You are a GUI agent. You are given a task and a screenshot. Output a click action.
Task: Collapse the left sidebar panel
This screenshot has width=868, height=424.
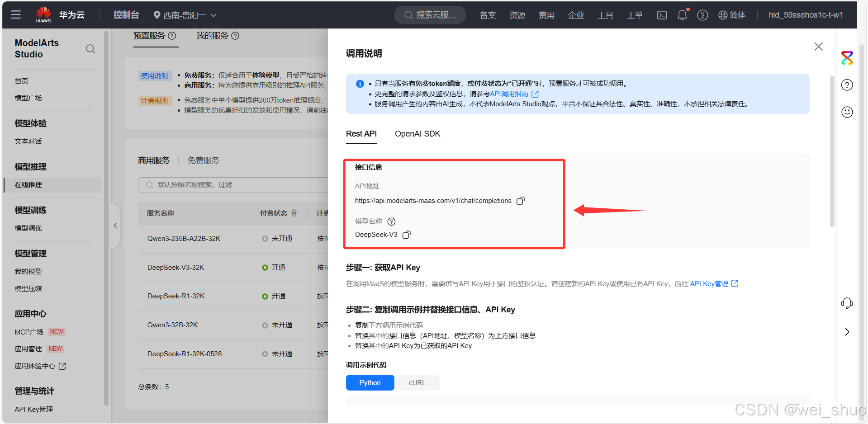[x=115, y=226]
